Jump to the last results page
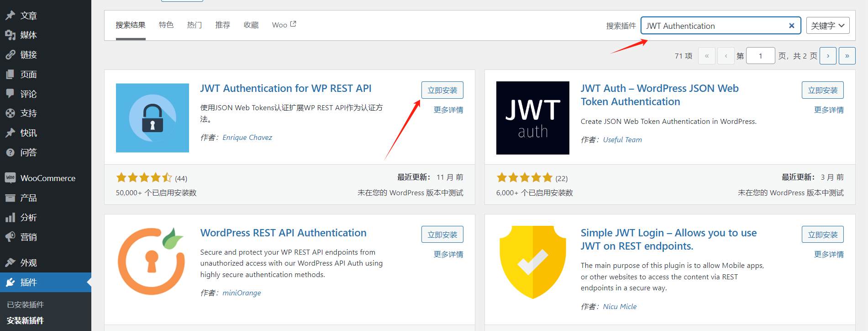Viewport: 868px width, 331px height. [847, 56]
